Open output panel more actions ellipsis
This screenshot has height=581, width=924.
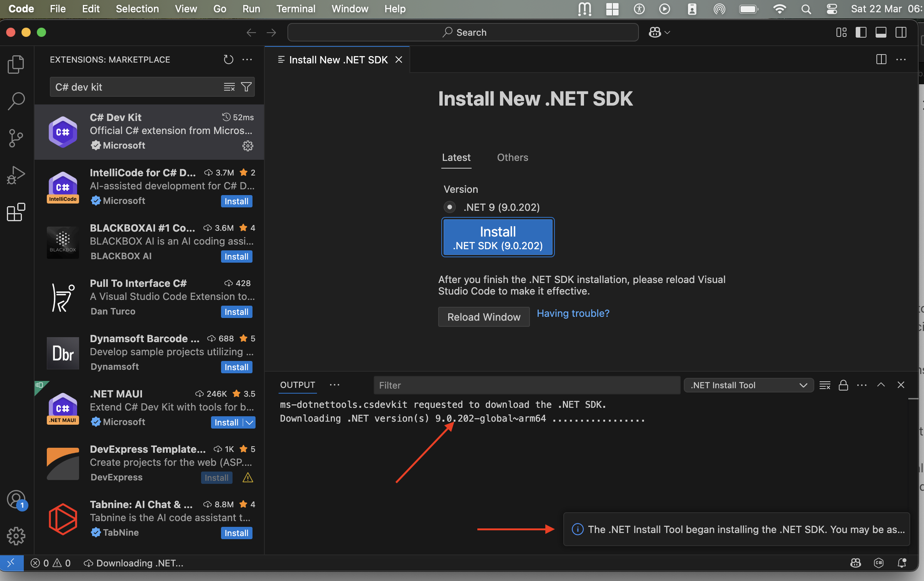(862, 385)
